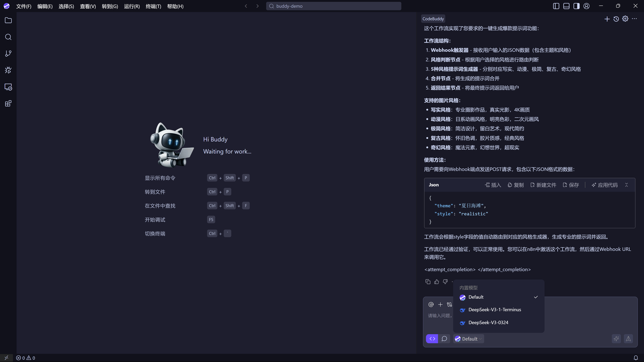This screenshot has width=644, height=362.
Task: Start a new CodeBuddy chat with the plus icon
Action: point(607,19)
